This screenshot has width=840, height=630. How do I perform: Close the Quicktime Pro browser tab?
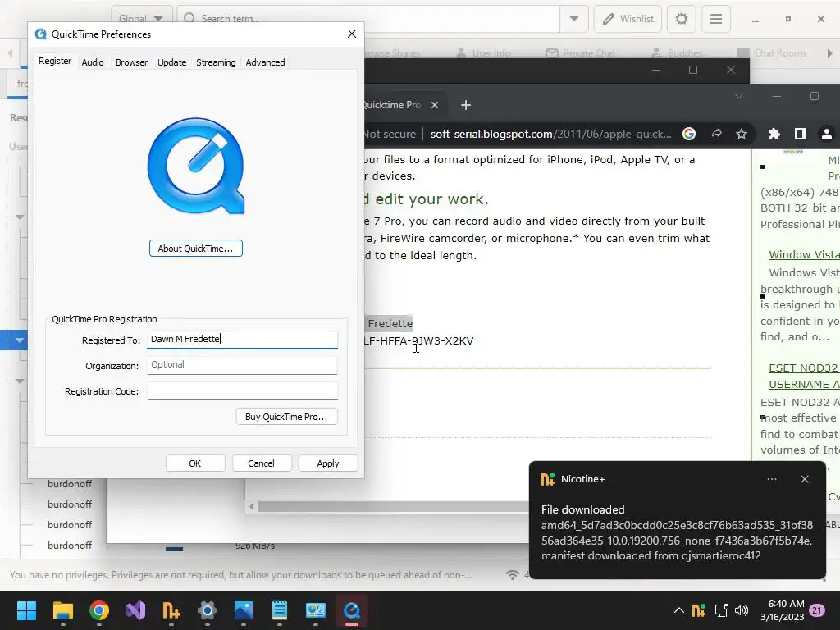[435, 105]
